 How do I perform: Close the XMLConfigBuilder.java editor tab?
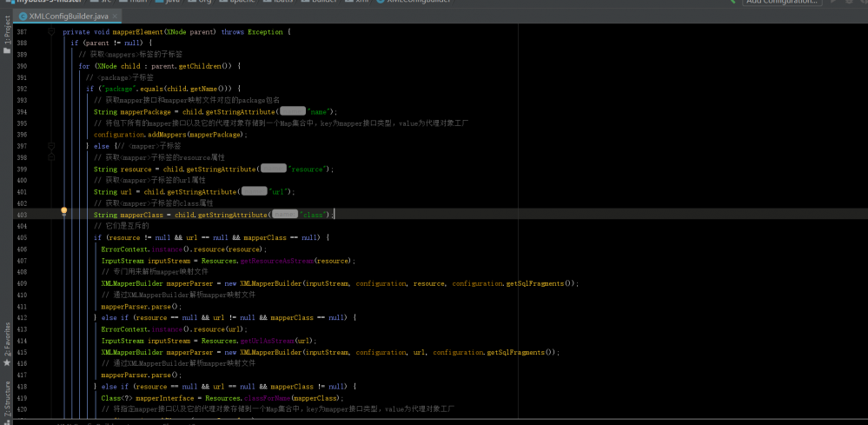[116, 16]
